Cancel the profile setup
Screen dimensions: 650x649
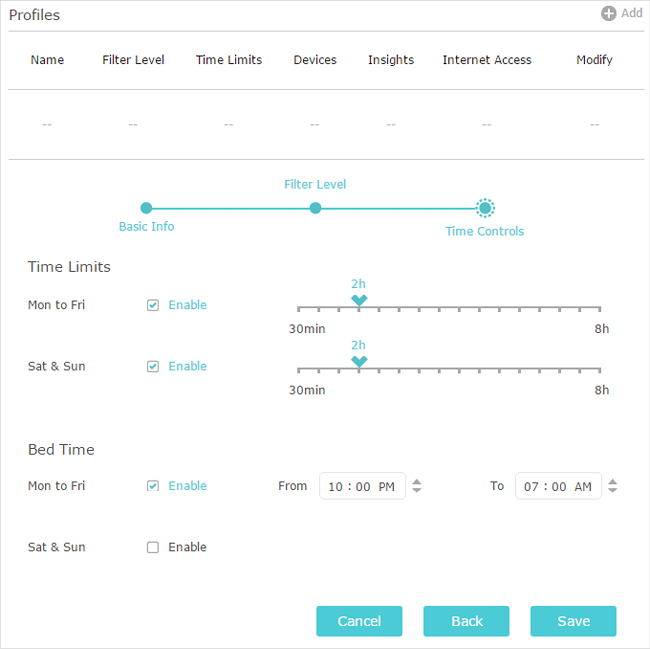click(359, 621)
